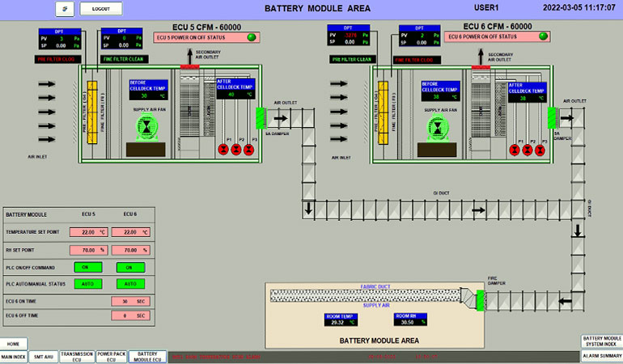Select the ECU 6 supply air fan
The width and height of the screenshot is (623, 364).
click(438, 128)
